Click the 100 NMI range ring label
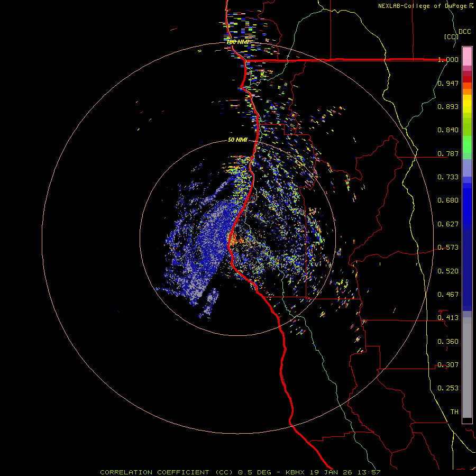The height and width of the screenshot is (476, 476). 237,42
